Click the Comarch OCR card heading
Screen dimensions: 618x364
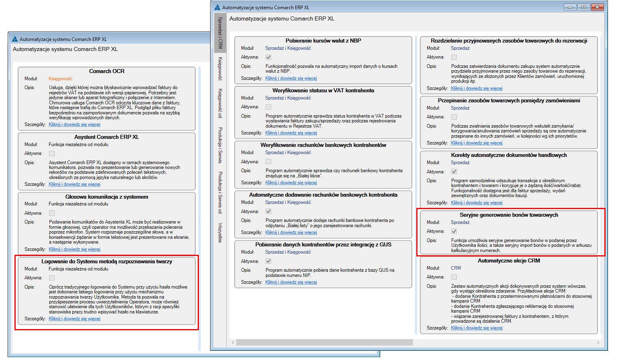pyautogui.click(x=107, y=71)
